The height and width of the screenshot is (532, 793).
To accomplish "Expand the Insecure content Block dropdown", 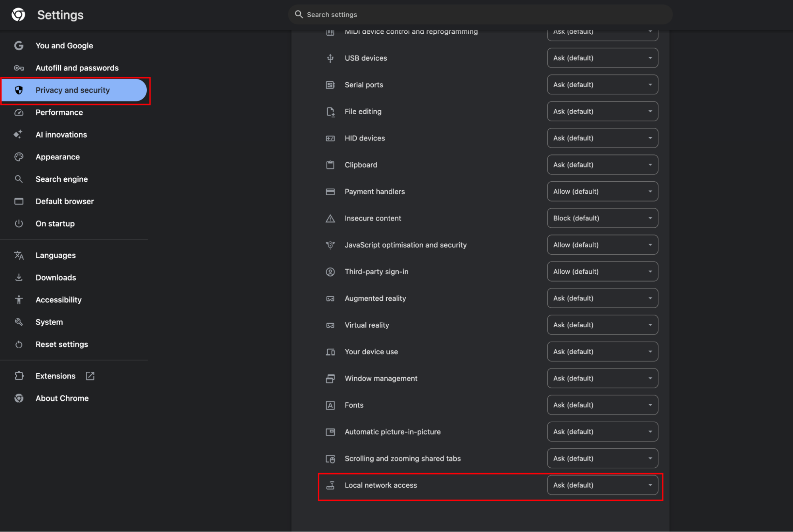I will click(x=602, y=218).
